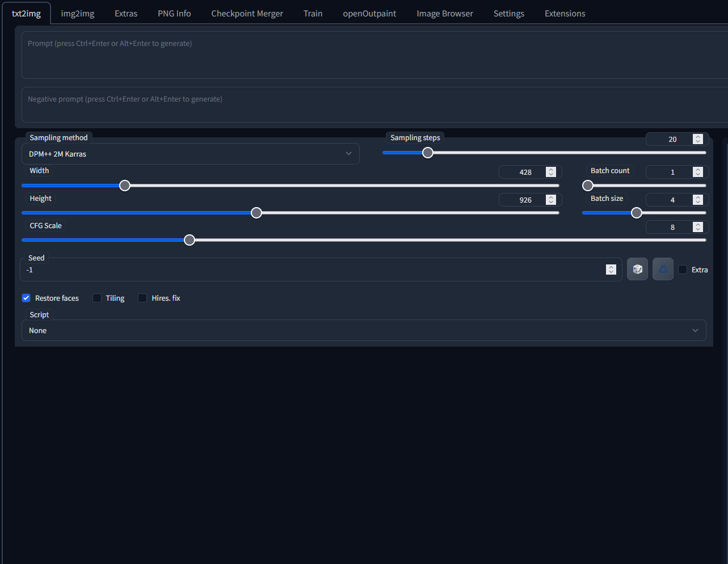
Task: Open the Image Browser tab
Action: [x=445, y=14]
